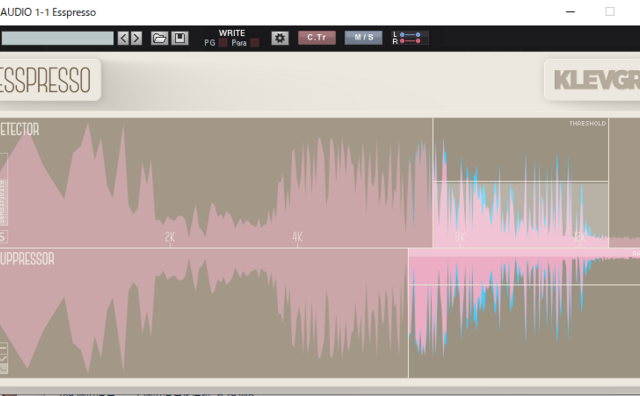Image resolution: width=640 pixels, height=396 pixels.
Task: Toggle the Para write checkbox
Action: (255, 43)
